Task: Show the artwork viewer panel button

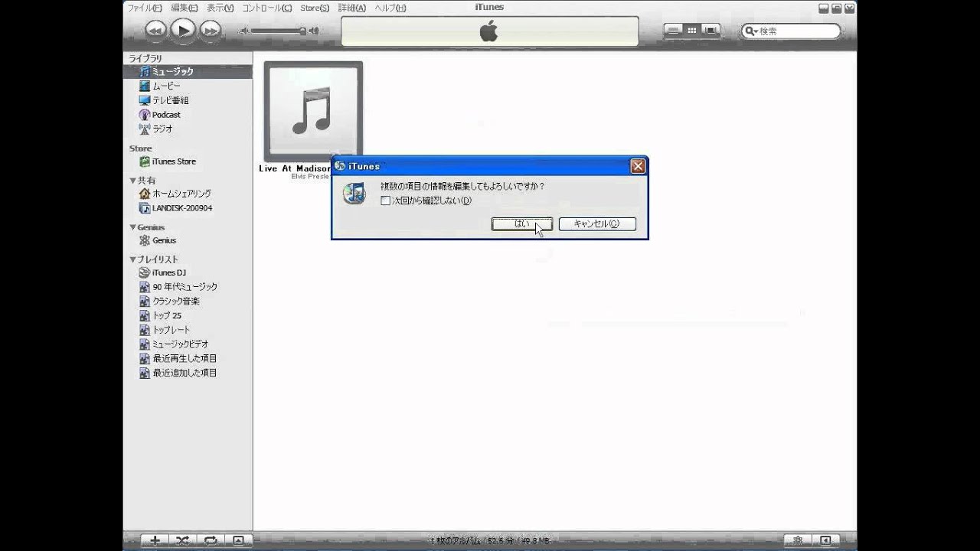Action: click(238, 540)
